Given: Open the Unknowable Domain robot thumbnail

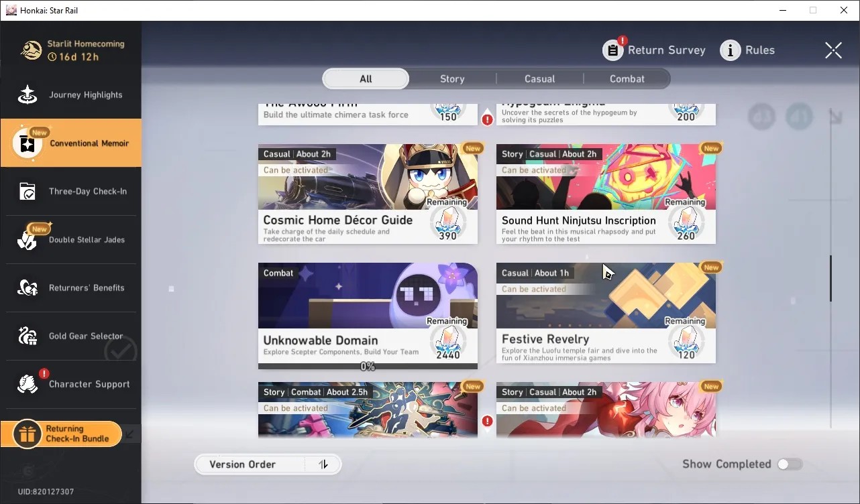Looking at the screenshot, I should 368,296.
